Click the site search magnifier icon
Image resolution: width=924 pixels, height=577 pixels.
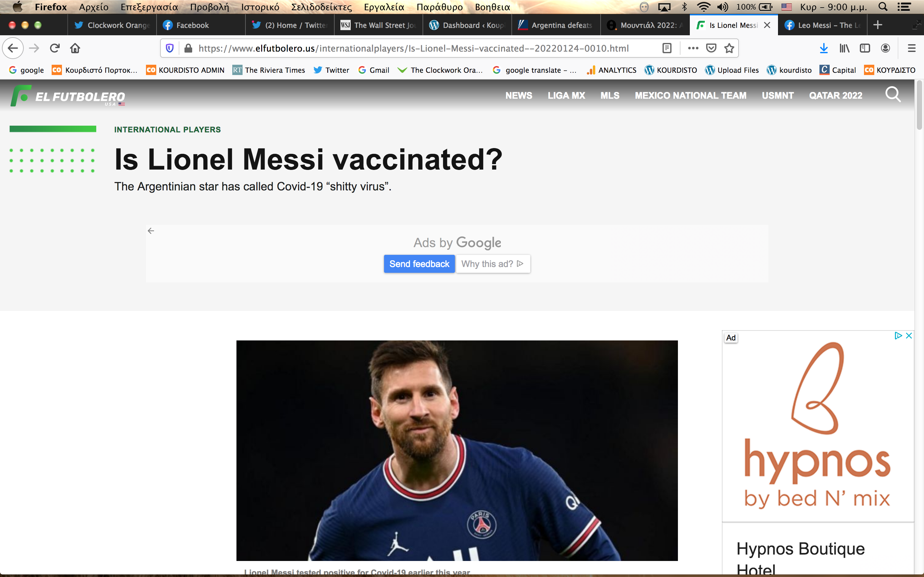coord(893,94)
